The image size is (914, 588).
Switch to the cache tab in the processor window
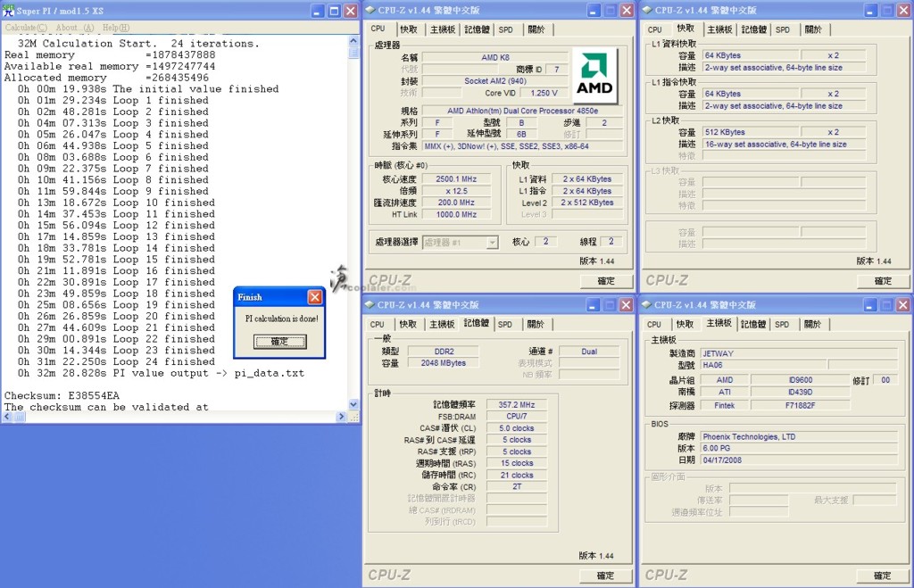[x=409, y=29]
